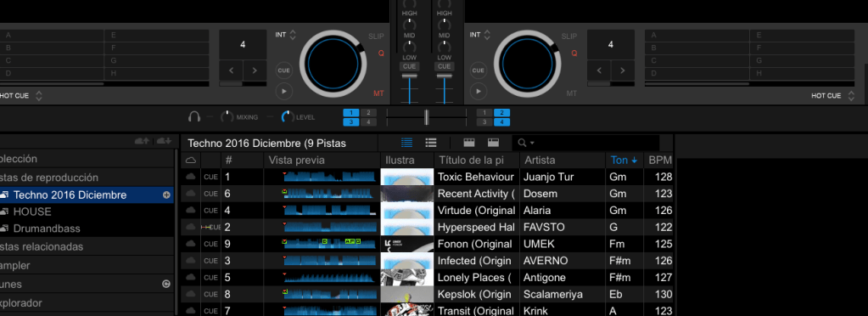Click the crossfader handle
This screenshot has height=316, width=868.
pos(426,117)
